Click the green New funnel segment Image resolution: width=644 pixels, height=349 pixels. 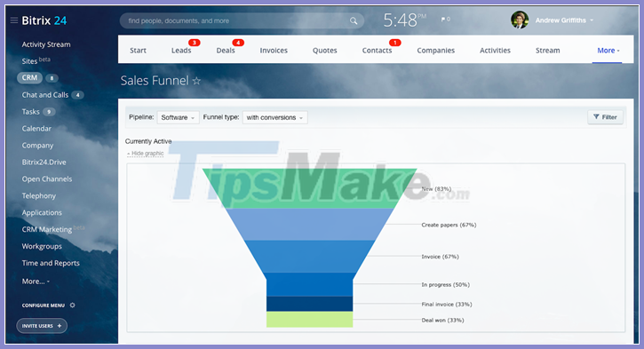coord(310,188)
